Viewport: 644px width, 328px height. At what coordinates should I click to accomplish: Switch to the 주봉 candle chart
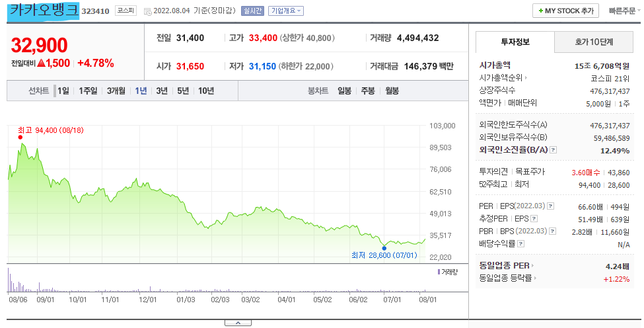click(368, 91)
